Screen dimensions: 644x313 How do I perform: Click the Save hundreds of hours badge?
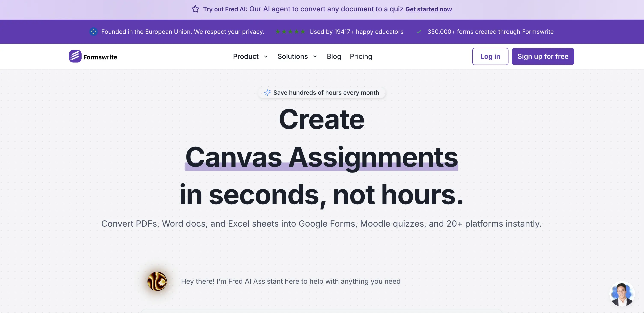(x=322, y=92)
